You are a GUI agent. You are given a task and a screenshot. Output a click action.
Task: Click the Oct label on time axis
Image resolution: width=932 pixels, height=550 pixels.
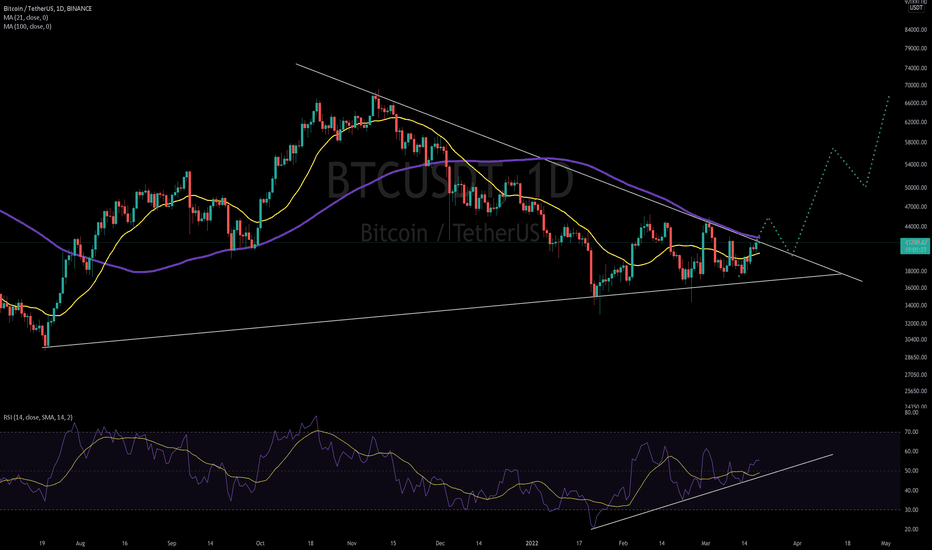click(260, 543)
